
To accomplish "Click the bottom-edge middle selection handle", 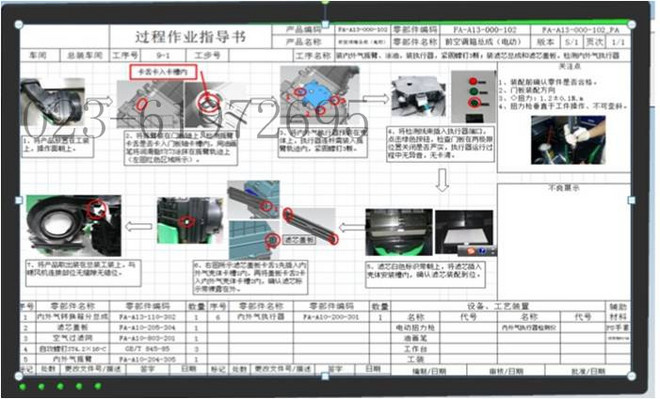I will [325, 376].
